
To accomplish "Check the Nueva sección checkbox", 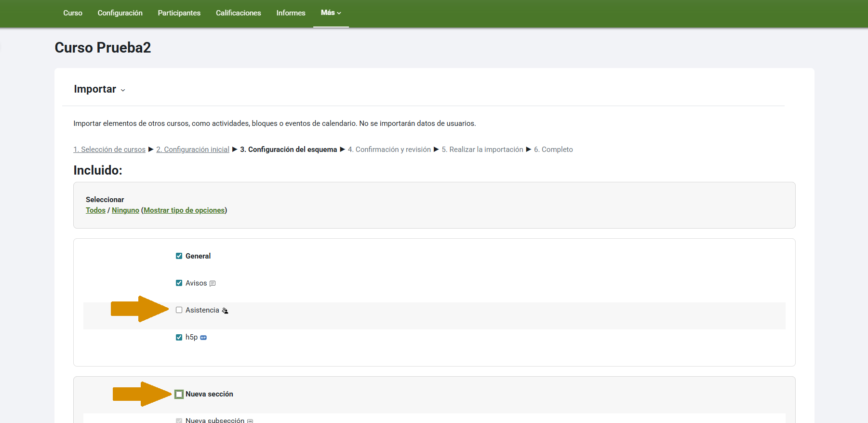I will click(179, 394).
